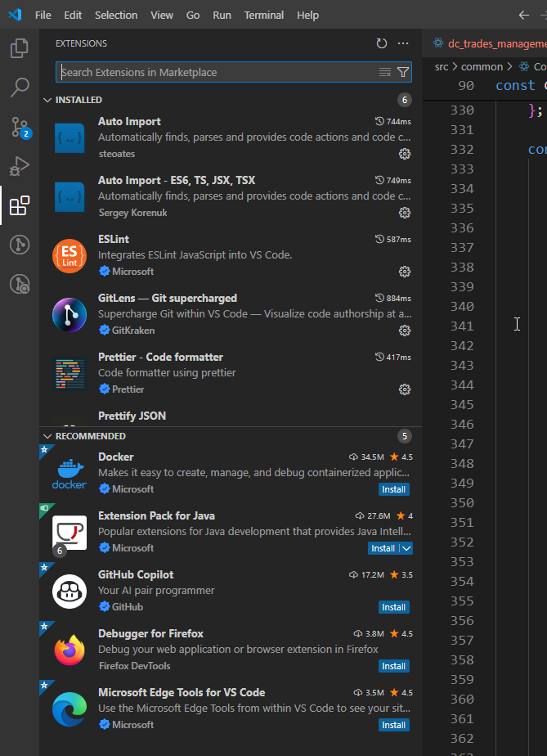Click the GitHub Copilot logo
Viewport: 547px width, 756px height.
coord(69,591)
